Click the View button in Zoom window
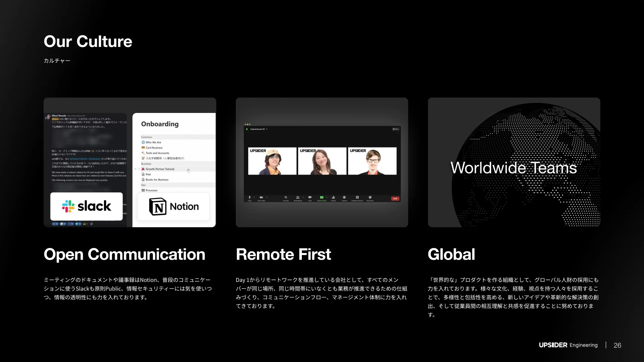The width and height of the screenshot is (644, 362). tap(395, 129)
